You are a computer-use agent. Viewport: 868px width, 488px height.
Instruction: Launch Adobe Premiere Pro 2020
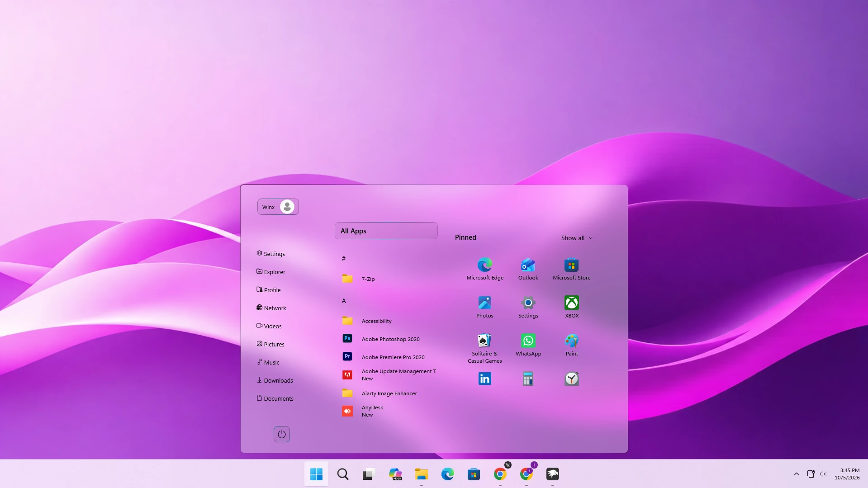click(x=386, y=357)
